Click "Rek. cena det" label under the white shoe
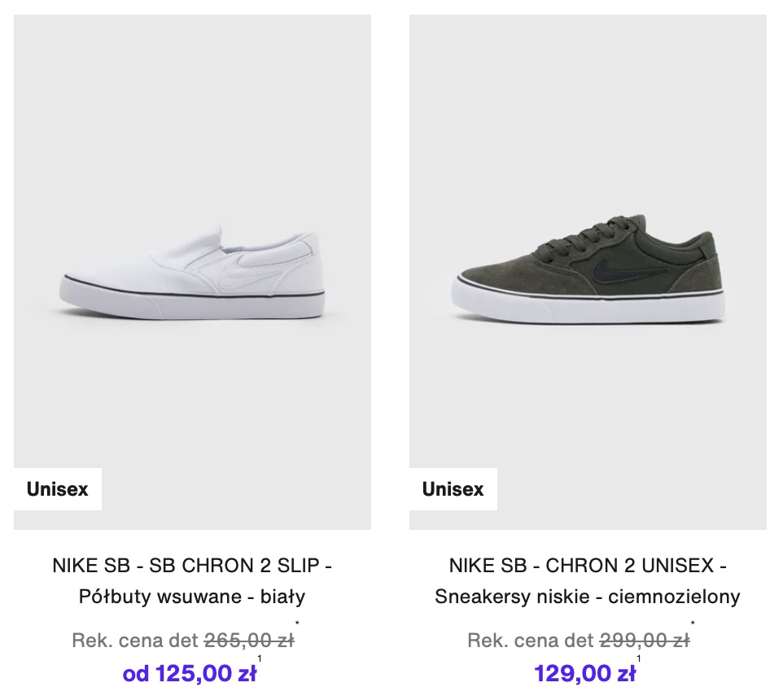The image size is (783, 700). point(134,641)
